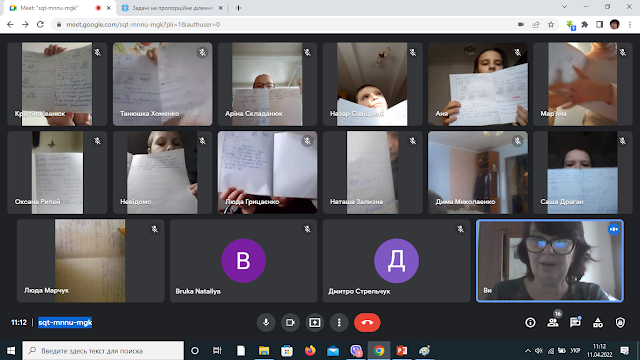Viewport: 640px width, 360px height.
Task: Toggle the camera button in call controls
Action: (290, 322)
